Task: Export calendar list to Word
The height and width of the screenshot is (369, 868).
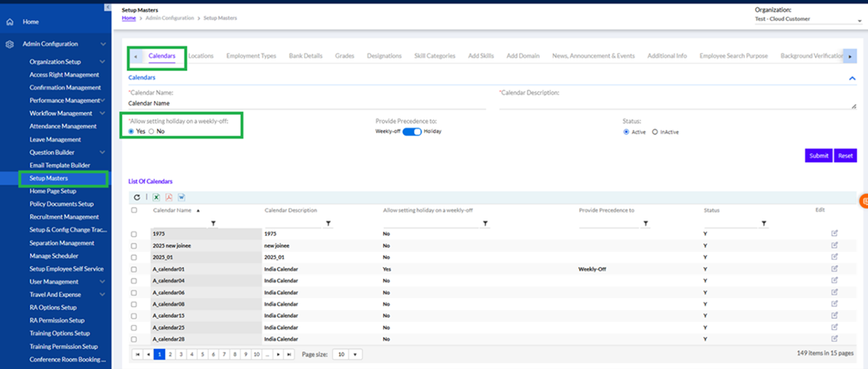Action: 181,197
